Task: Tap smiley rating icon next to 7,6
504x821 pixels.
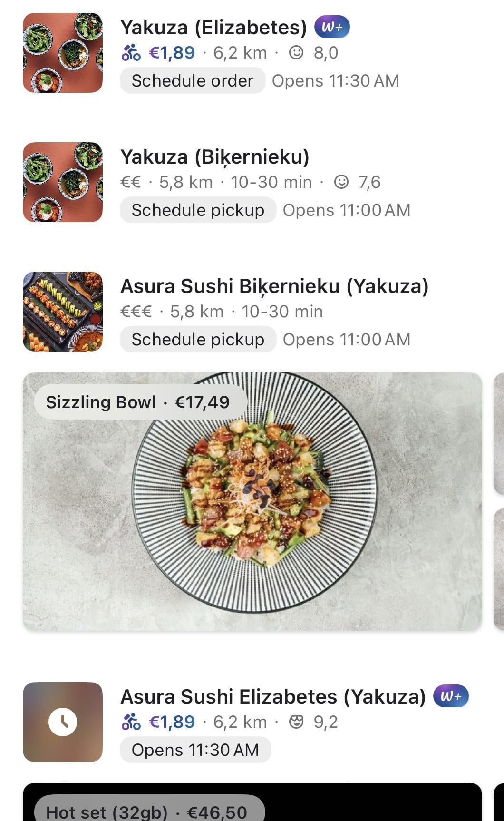Action: [x=341, y=182]
